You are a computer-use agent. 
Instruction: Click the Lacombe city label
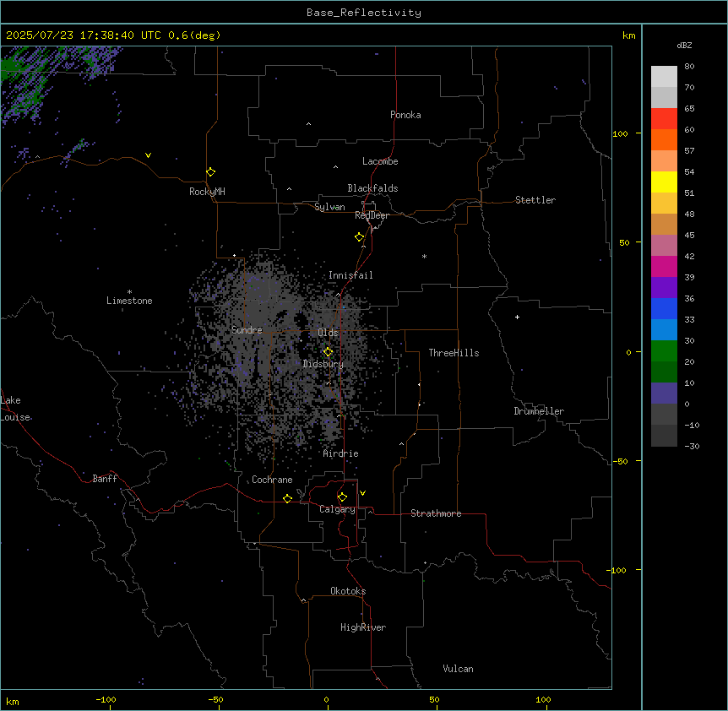[380, 161]
